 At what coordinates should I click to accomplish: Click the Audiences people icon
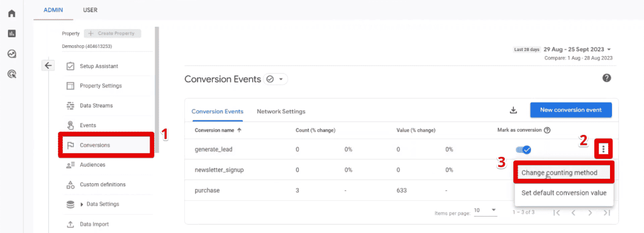[x=70, y=165]
